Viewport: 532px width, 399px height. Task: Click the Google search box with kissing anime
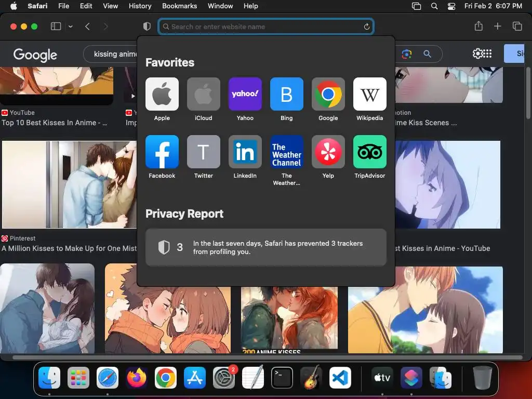110,54
